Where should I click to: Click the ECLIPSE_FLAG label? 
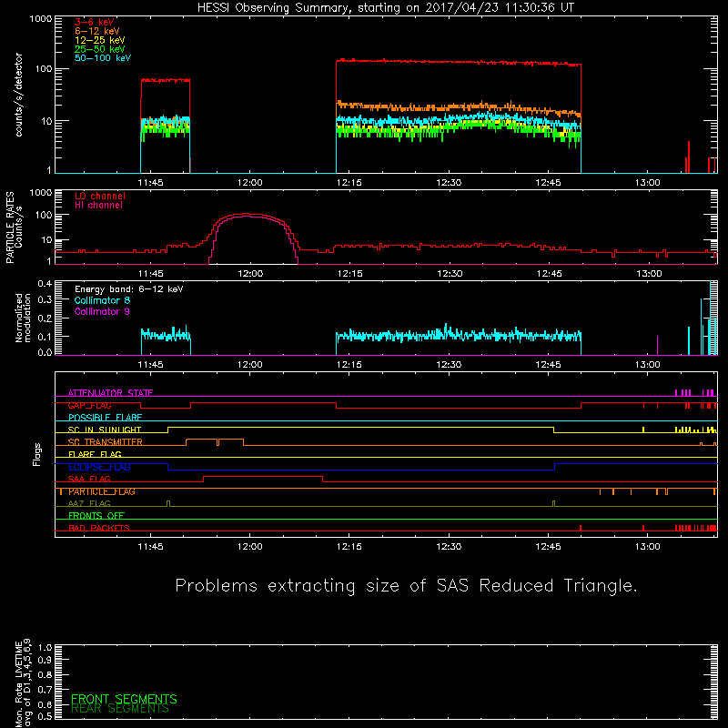click(99, 467)
